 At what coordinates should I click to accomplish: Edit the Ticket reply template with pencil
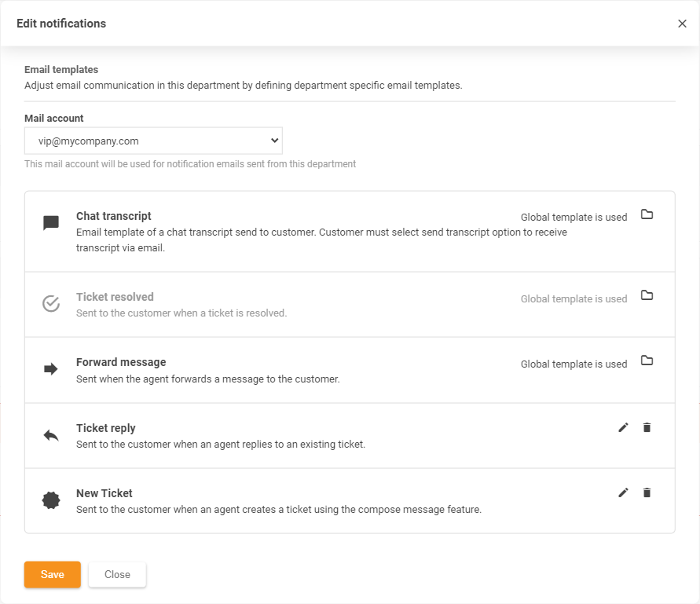[623, 427]
